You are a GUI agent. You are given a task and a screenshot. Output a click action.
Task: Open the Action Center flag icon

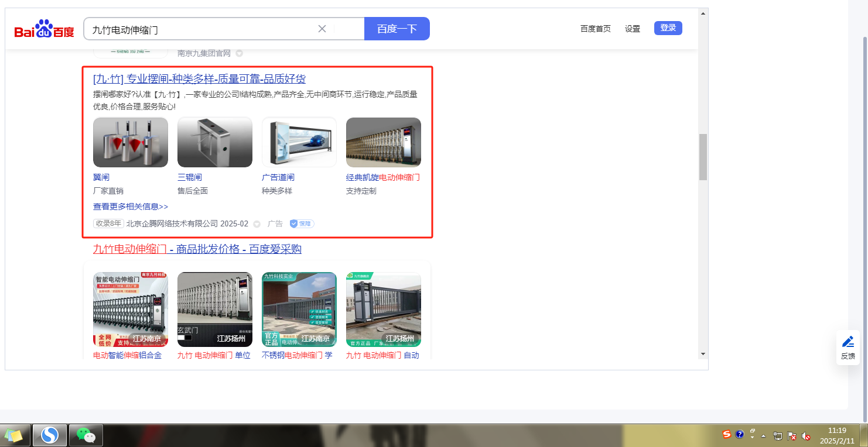click(792, 436)
